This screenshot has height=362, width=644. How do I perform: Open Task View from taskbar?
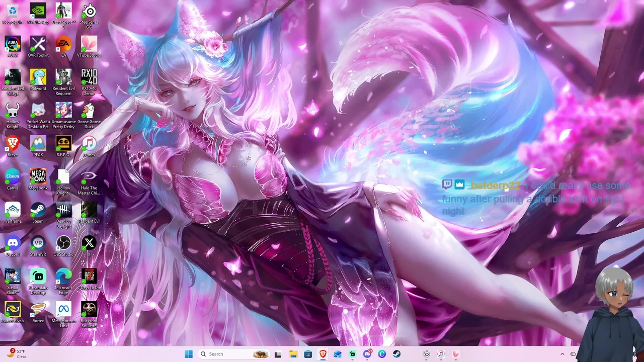278,354
